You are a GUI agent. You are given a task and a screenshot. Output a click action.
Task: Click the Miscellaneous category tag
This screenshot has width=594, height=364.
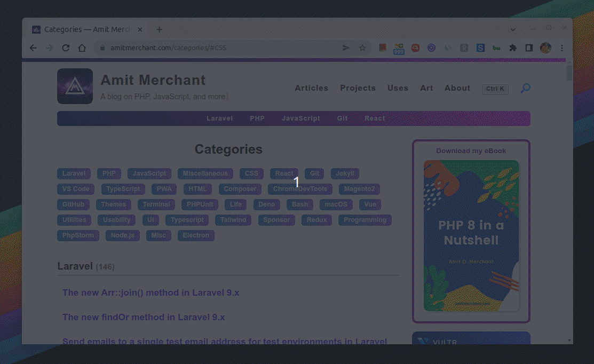point(205,173)
